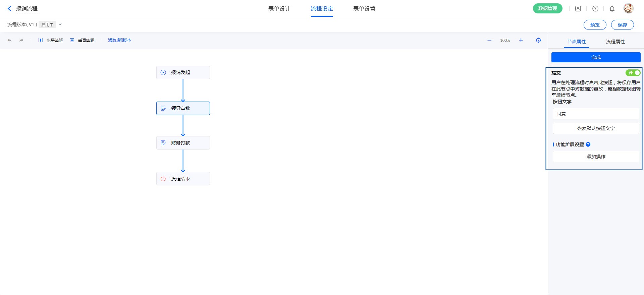Apply 水平等距 horizontal spacing
Viewport: 644px width, 295px height.
[51, 40]
